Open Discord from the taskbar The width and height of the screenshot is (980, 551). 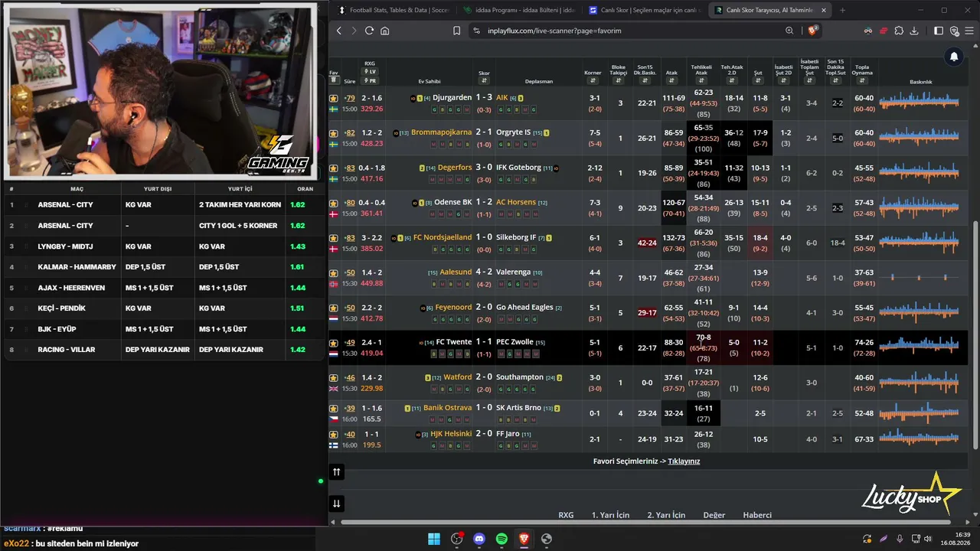479,539
